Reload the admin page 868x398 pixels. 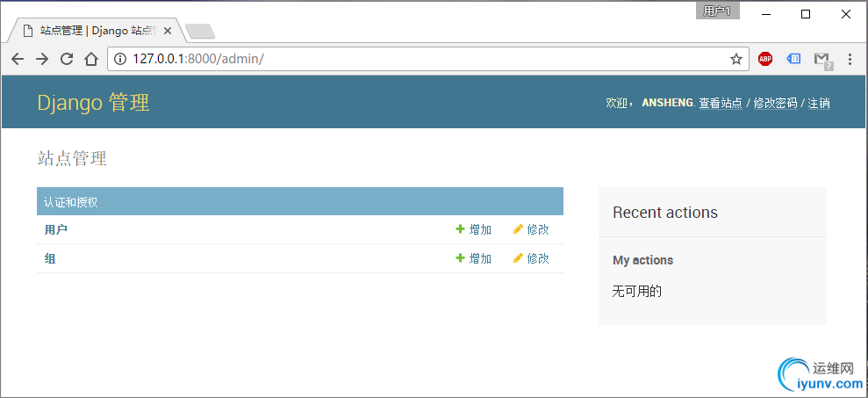[x=66, y=59]
